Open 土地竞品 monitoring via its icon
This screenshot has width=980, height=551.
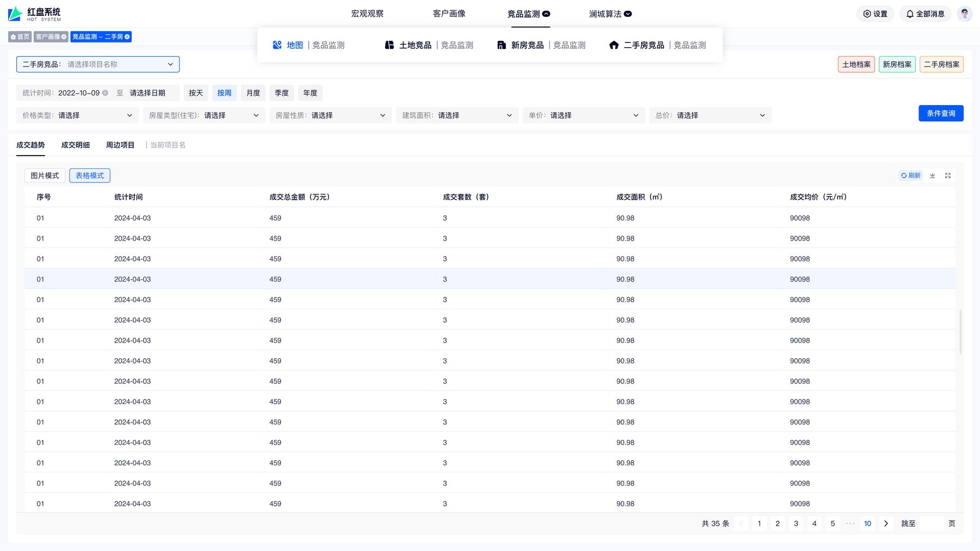389,45
